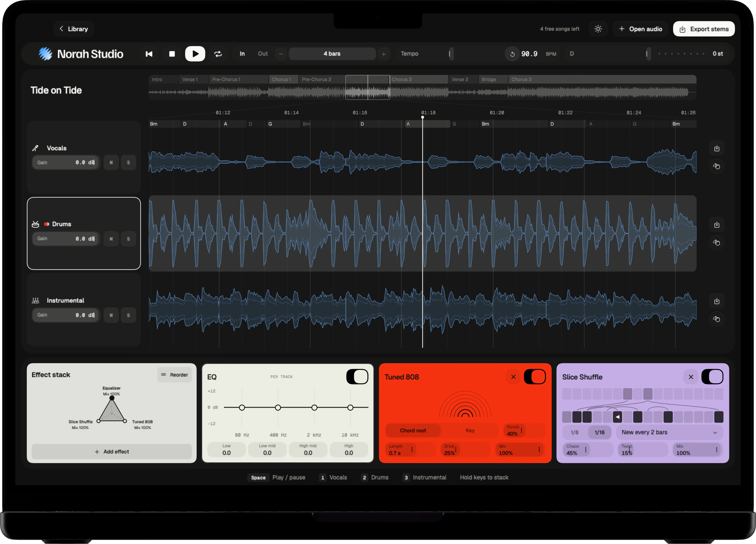Toggle the Tuned 808 power switch

[535, 377]
